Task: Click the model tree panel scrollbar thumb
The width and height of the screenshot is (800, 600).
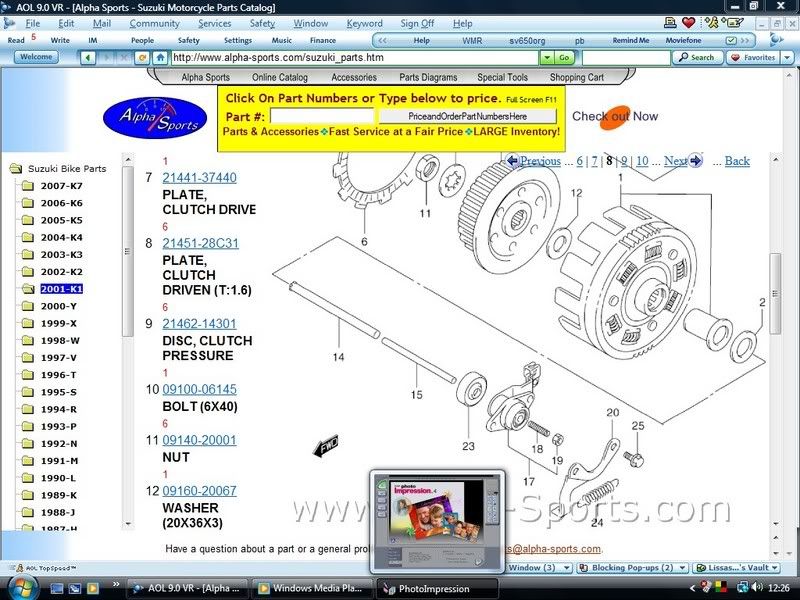Action: click(128, 252)
